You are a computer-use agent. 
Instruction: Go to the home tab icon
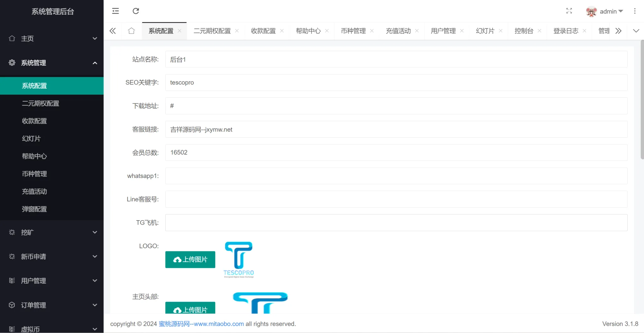coord(131,31)
